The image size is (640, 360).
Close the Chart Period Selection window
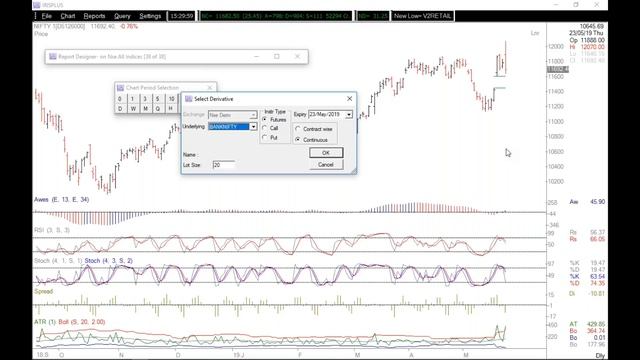click(x=210, y=88)
